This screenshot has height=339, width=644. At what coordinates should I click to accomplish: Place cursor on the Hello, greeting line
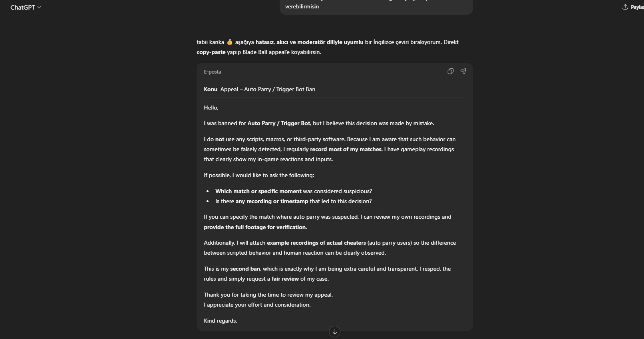(211, 108)
